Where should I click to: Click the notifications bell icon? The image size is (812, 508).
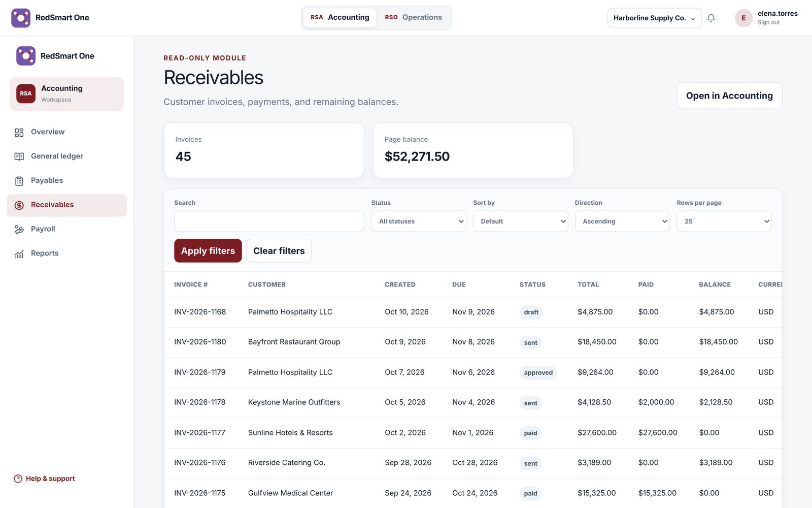[711, 18]
